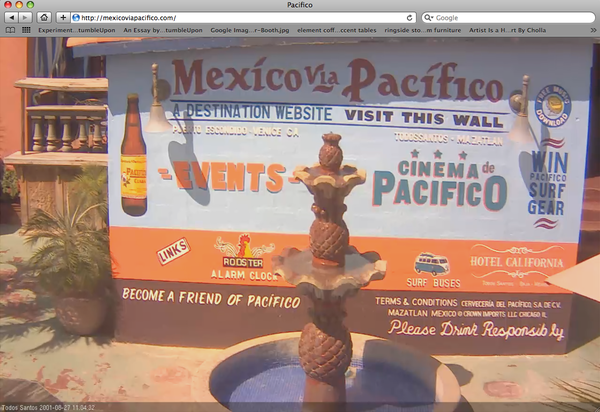
Task: Open Hotel California sign
Action: coord(516,265)
